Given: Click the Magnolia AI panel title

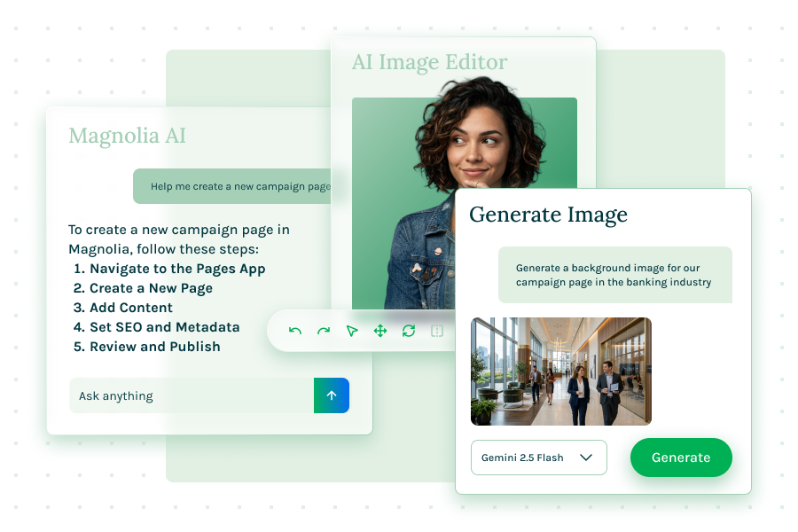Looking at the screenshot, I should [x=127, y=136].
